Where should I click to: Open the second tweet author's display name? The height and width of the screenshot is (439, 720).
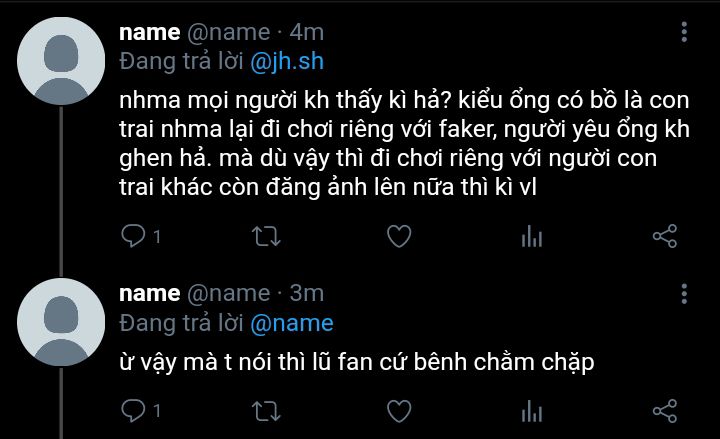pyautogui.click(x=149, y=293)
